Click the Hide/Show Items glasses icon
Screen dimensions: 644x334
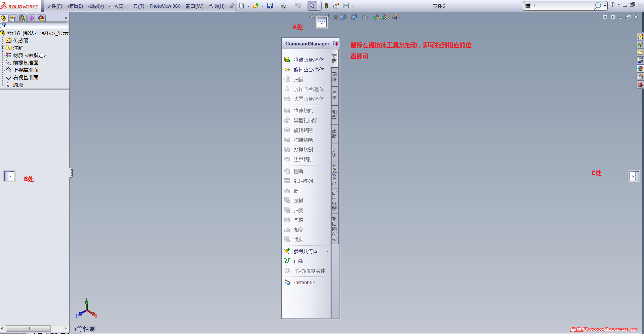pyautogui.click(x=365, y=17)
